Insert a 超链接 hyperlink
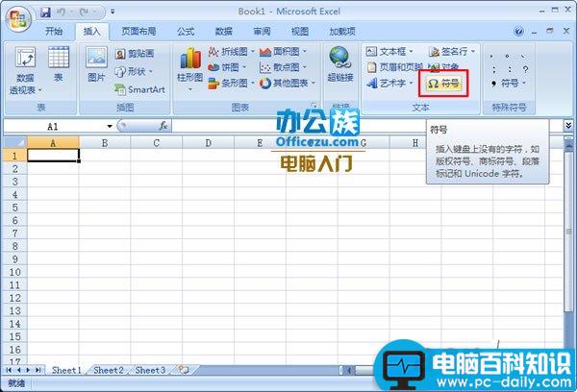 340,64
